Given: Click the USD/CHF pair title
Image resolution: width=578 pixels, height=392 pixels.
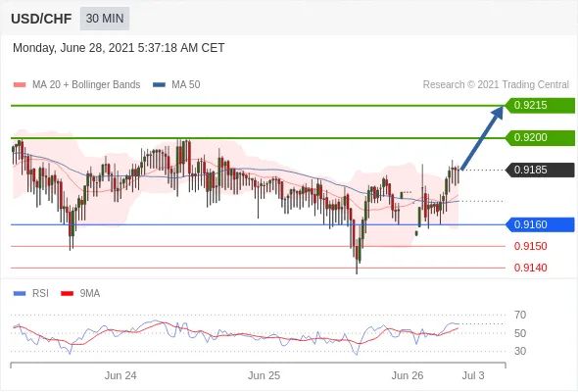Looking at the screenshot, I should click(41, 19).
